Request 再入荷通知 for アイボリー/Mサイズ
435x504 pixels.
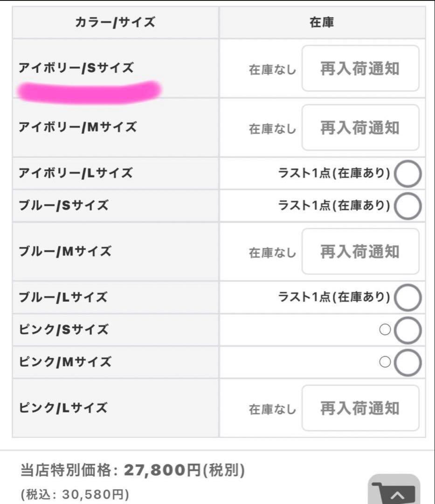[360, 127]
